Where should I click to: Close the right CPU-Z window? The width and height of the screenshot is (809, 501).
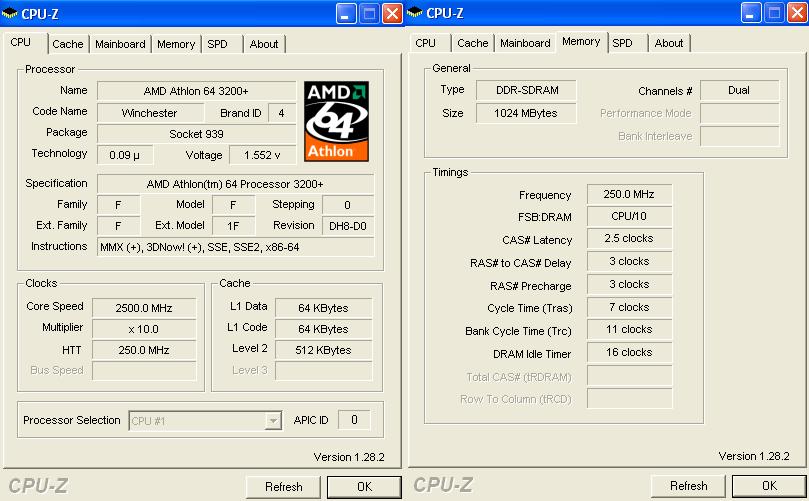(797, 13)
